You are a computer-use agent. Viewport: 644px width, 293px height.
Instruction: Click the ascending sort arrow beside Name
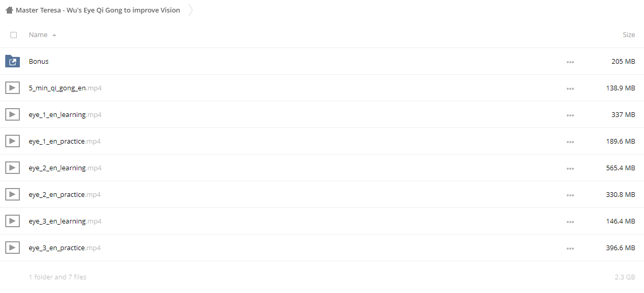[x=54, y=35]
